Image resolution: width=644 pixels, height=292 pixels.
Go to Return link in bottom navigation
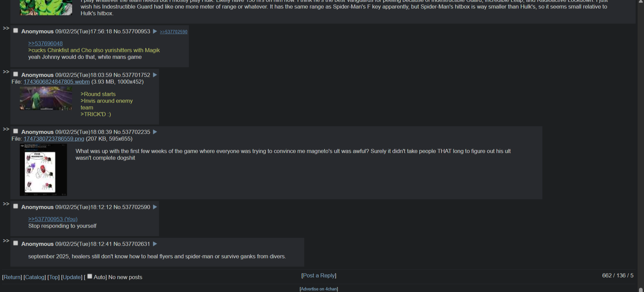(12, 277)
